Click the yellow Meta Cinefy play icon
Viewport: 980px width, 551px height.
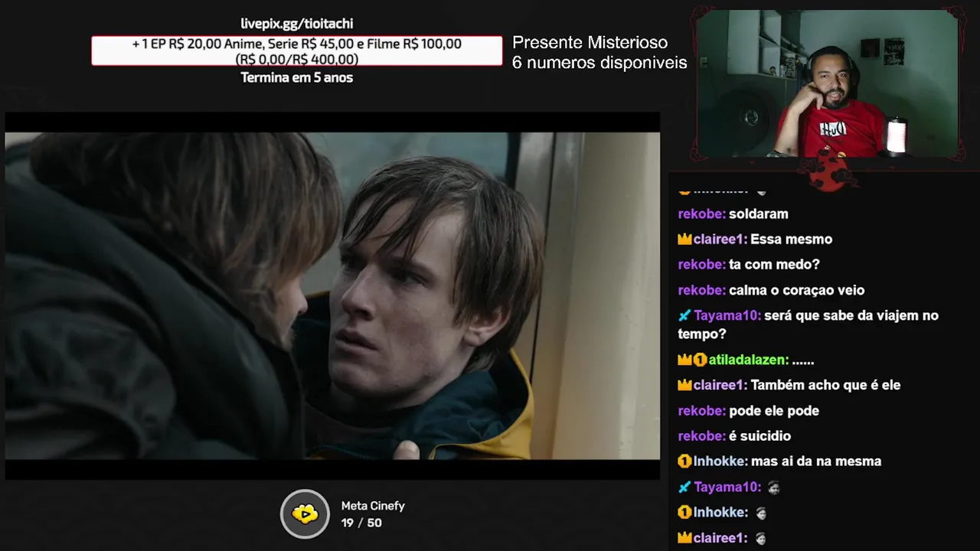pos(305,514)
